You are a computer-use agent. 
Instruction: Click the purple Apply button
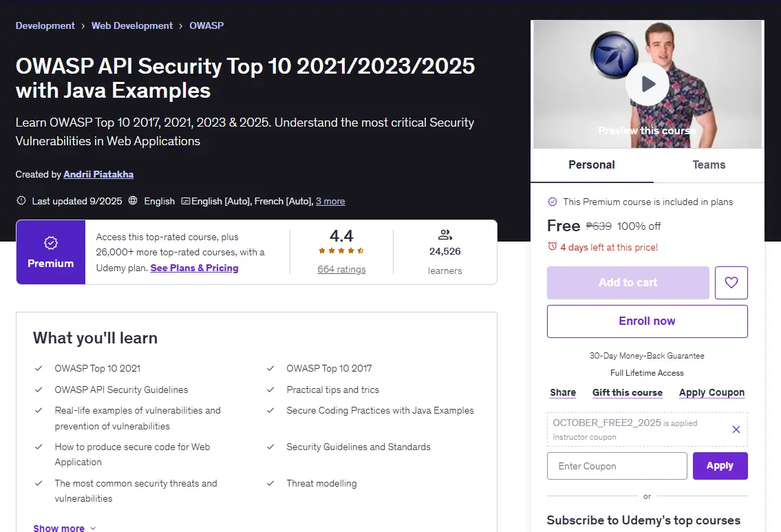click(x=720, y=466)
